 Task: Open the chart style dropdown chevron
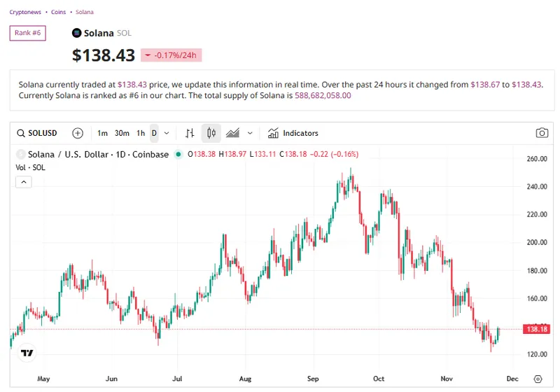click(x=250, y=133)
